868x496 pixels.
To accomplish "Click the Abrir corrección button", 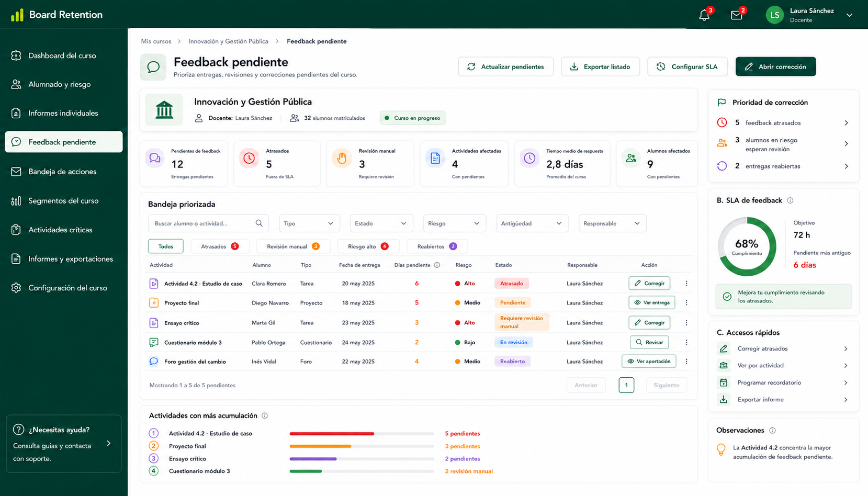I will pyautogui.click(x=775, y=66).
